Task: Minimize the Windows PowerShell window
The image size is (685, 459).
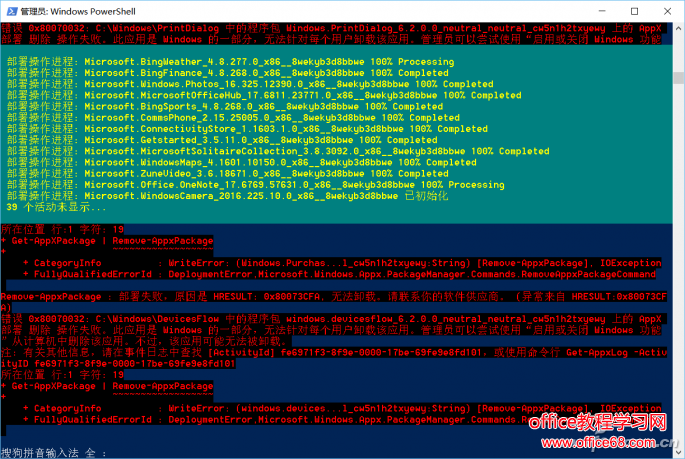Action: point(602,11)
